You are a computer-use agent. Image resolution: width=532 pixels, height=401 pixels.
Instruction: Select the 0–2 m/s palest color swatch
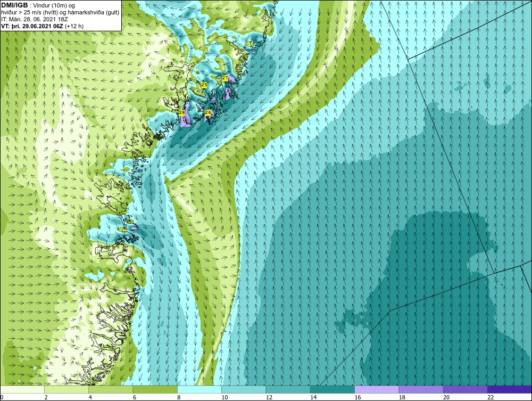[x=22, y=389]
